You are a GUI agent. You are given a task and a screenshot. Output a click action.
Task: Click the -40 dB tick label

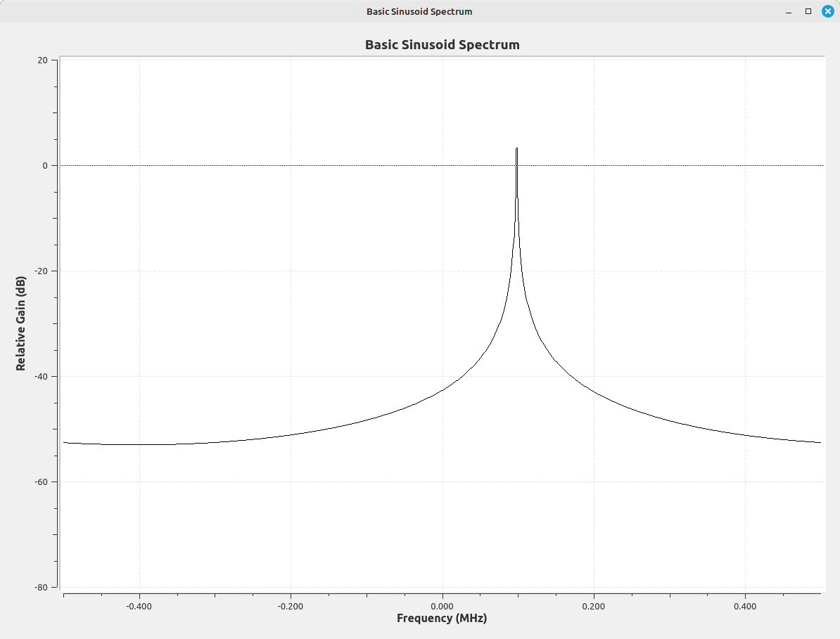coord(42,377)
